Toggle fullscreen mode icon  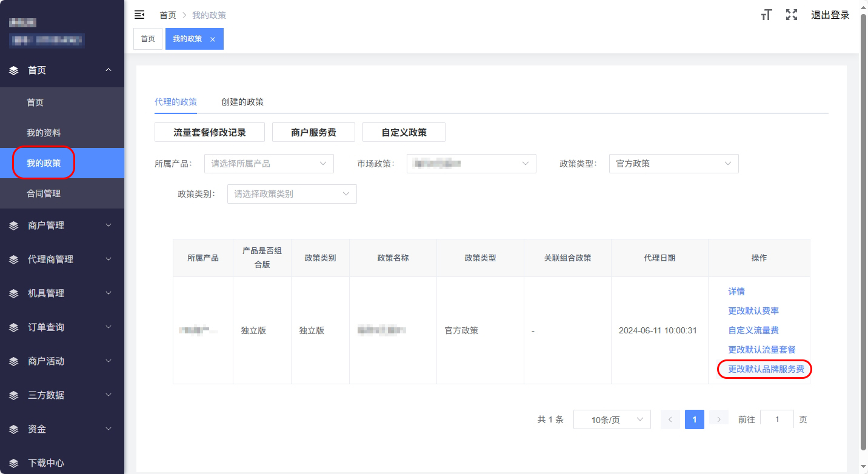pos(791,15)
